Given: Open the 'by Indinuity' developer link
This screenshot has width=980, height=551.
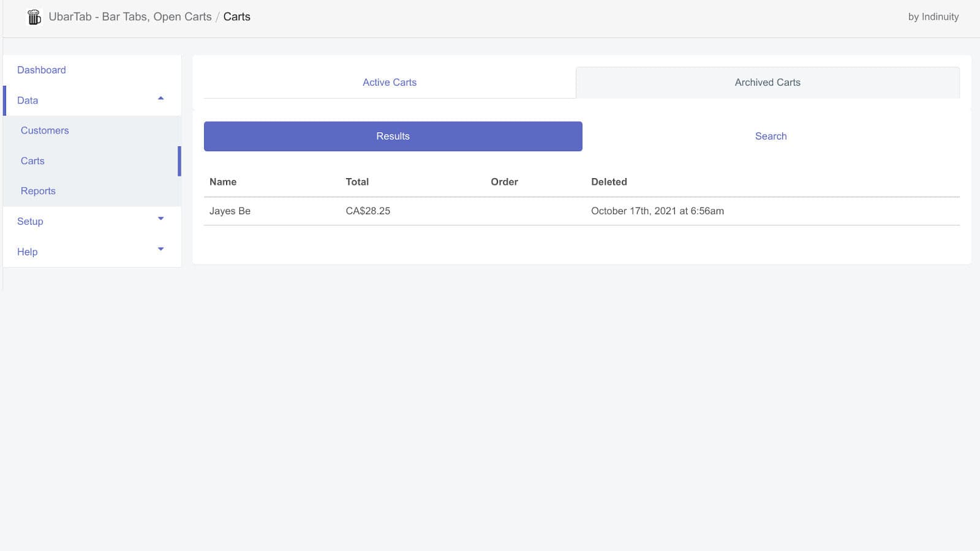Looking at the screenshot, I should [933, 17].
